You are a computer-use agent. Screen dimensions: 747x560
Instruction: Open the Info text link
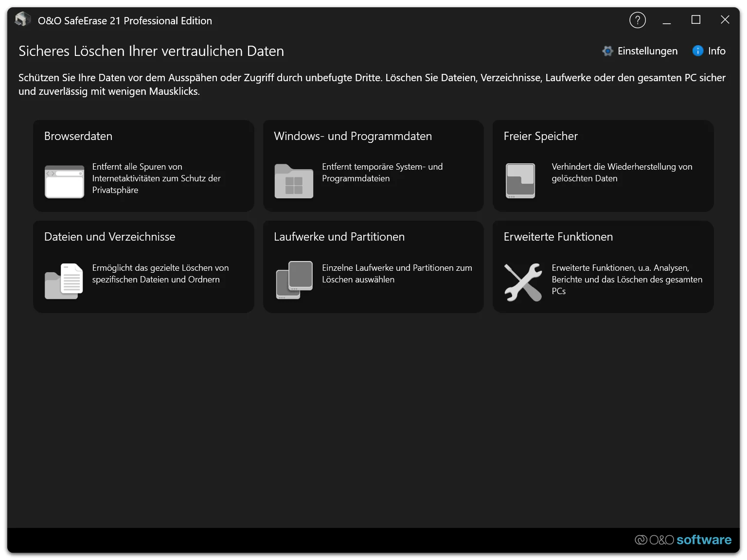pyautogui.click(x=716, y=51)
